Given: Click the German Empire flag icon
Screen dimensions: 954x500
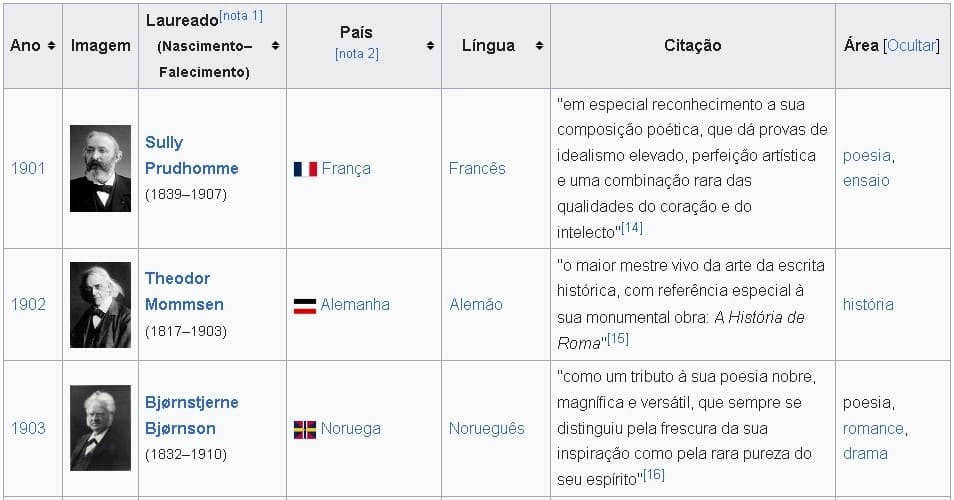Looking at the screenshot, I should 305,305.
